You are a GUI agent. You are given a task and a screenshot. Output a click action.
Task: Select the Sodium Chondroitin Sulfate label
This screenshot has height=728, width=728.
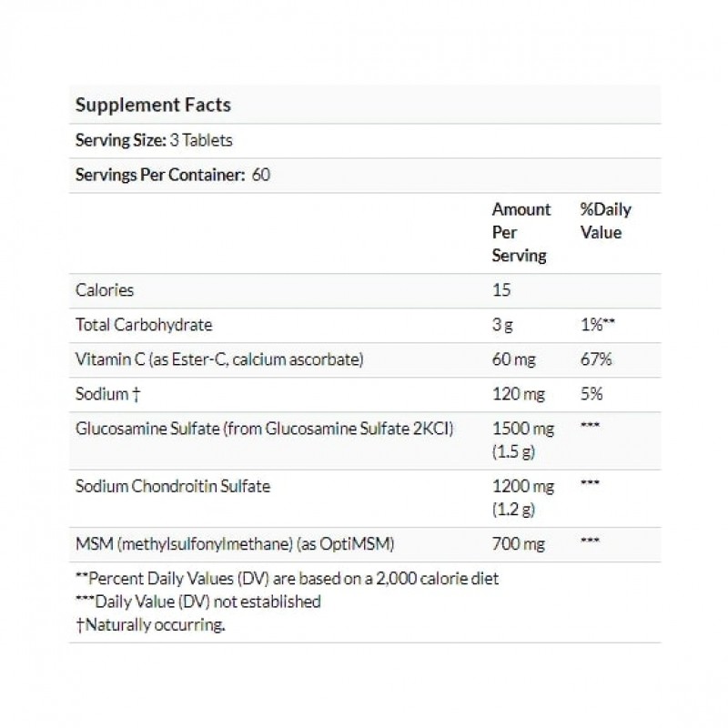tap(173, 487)
